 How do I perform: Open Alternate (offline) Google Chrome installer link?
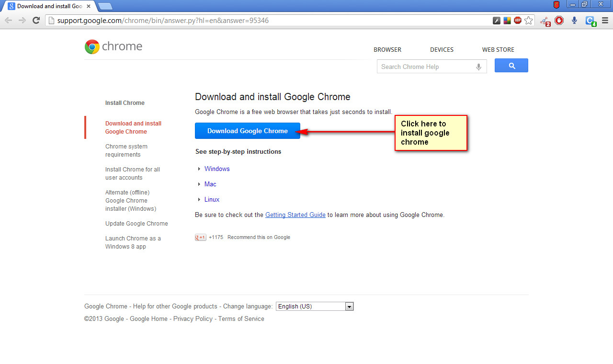click(x=131, y=201)
